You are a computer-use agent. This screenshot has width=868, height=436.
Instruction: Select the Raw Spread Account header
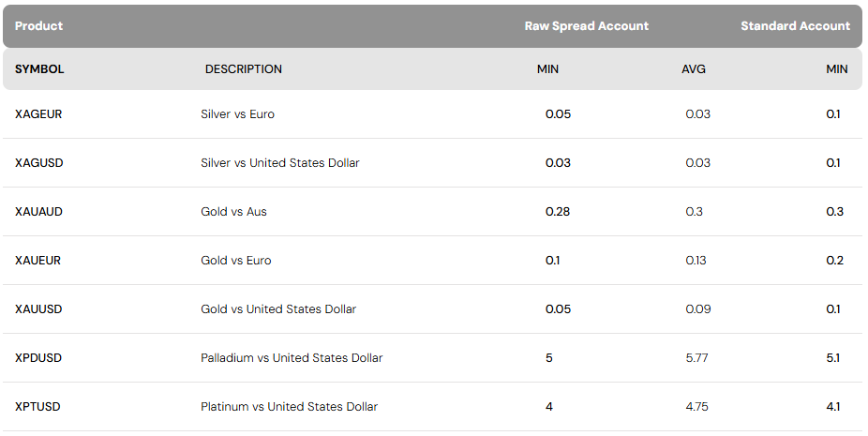586,26
